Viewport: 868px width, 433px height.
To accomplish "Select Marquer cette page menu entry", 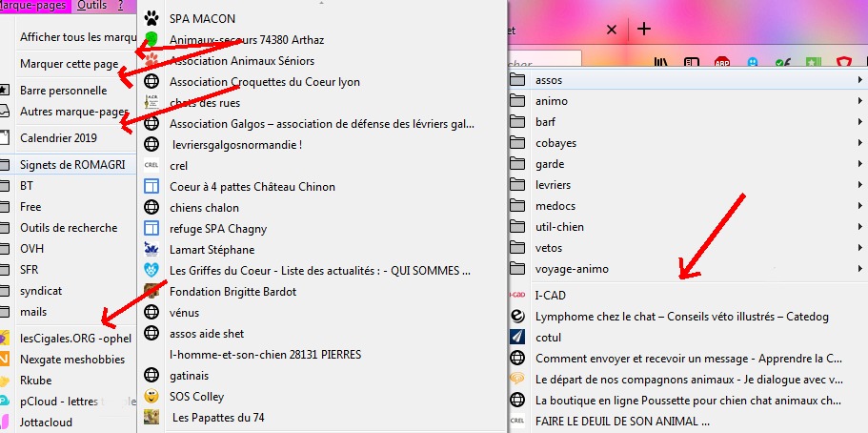I will [x=68, y=64].
